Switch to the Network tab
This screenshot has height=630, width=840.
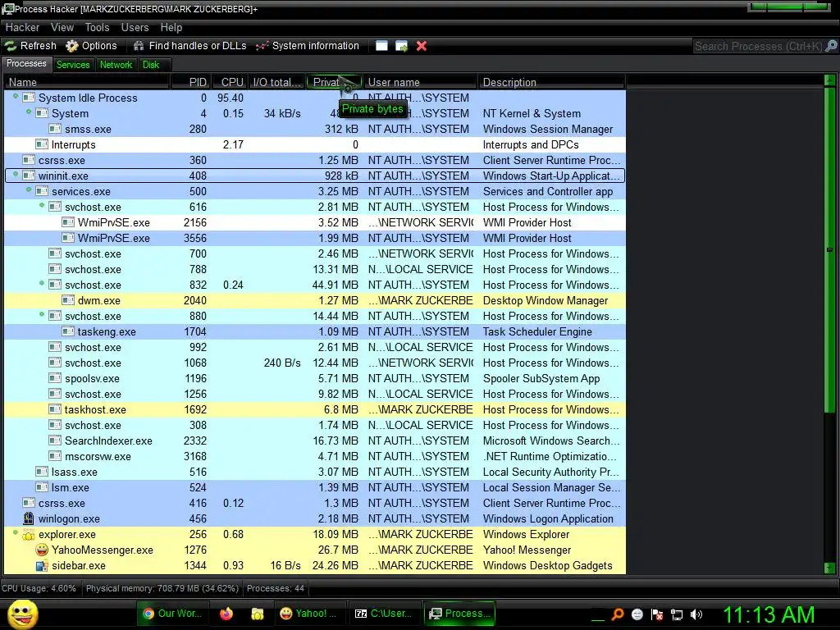tap(116, 65)
